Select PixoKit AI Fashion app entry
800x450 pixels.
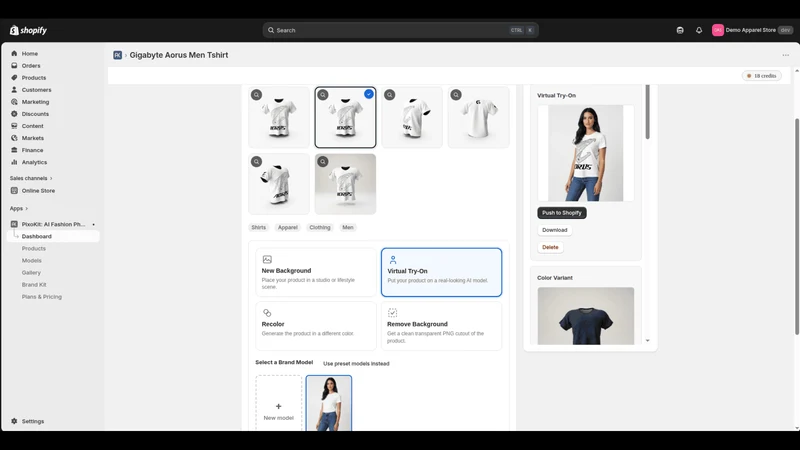(53, 224)
